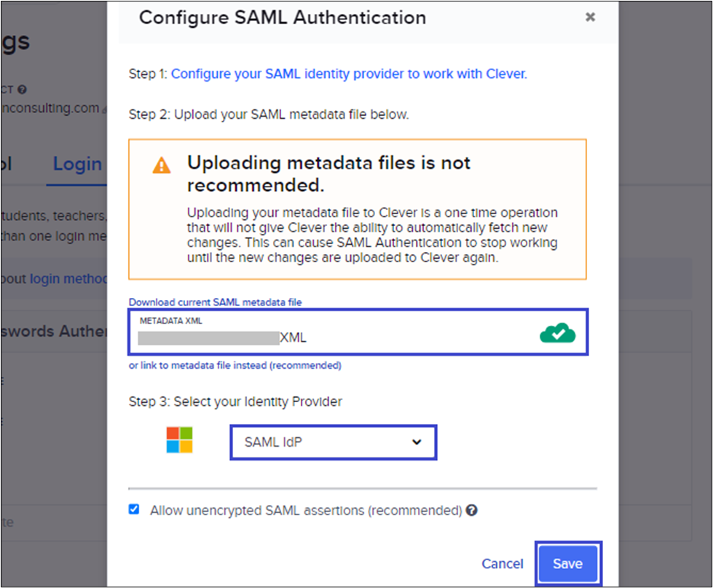713x588 pixels.
Task: Click the help icon next to CT label
Action: (23, 90)
